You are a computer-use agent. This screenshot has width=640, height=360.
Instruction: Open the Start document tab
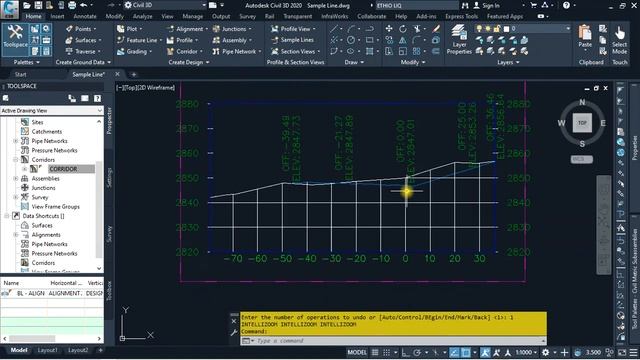tap(20, 74)
